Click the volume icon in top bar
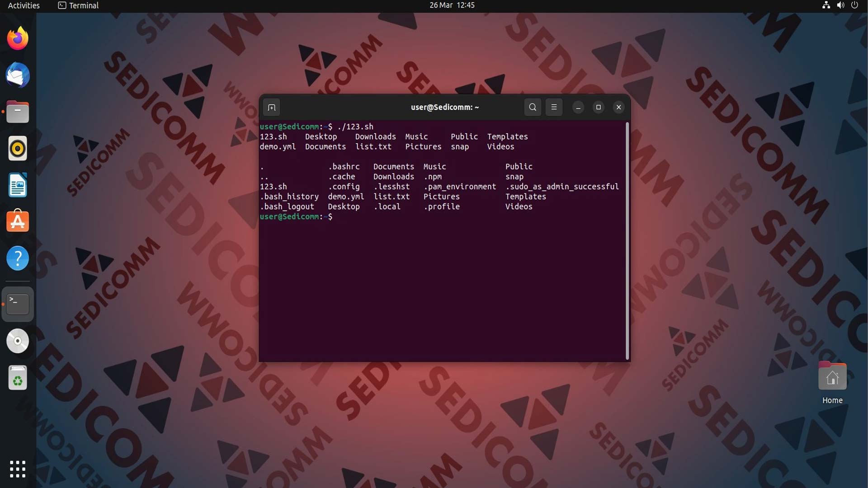Viewport: 868px width, 488px height. pos(840,5)
